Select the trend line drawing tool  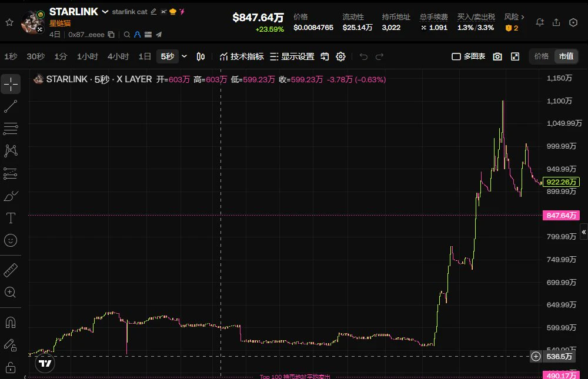[x=11, y=106]
